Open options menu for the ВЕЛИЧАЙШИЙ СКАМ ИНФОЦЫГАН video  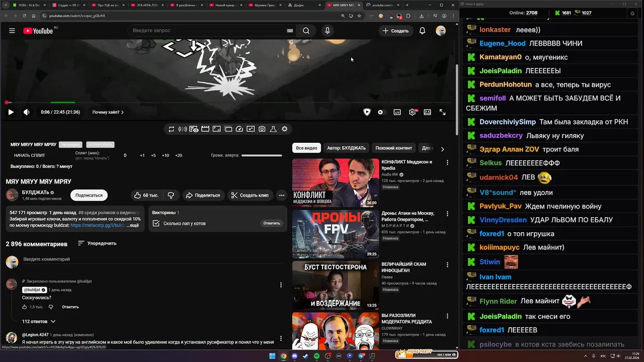pos(447,265)
